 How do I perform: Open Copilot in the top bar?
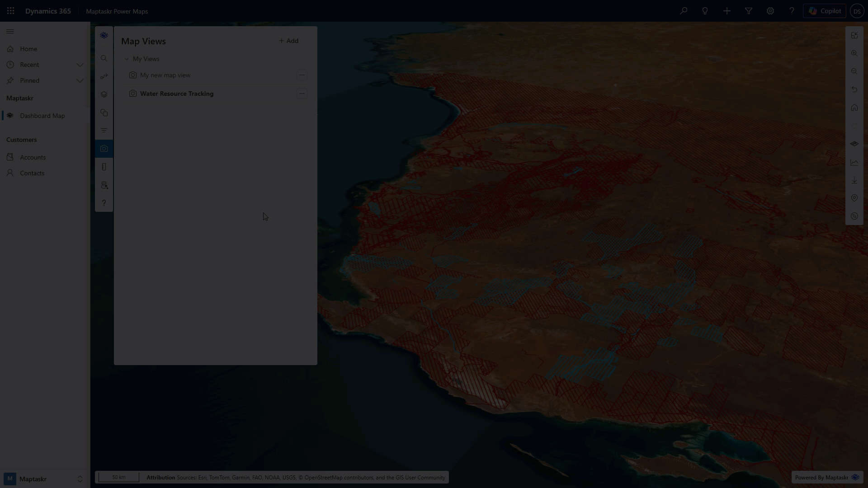[x=825, y=11]
